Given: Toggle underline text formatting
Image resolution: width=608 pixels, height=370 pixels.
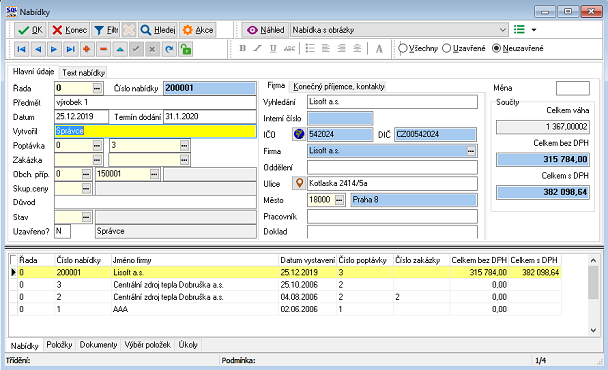Looking at the screenshot, I should click(x=273, y=48).
